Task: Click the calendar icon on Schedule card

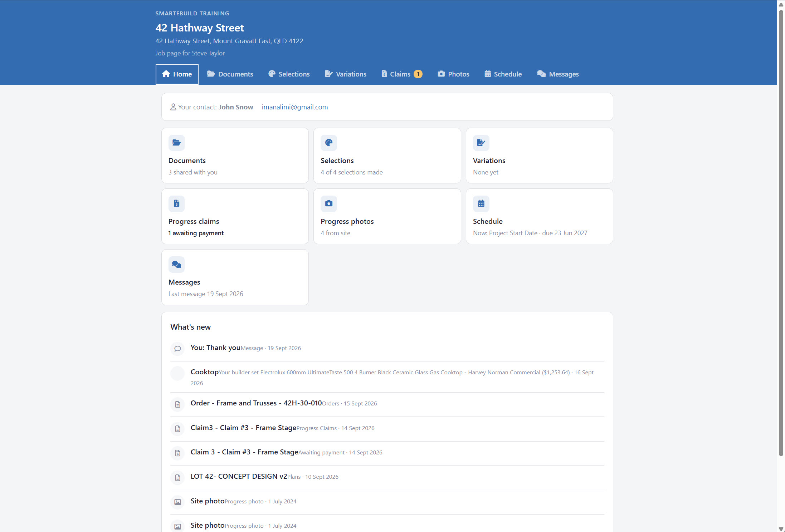Action: click(481, 204)
